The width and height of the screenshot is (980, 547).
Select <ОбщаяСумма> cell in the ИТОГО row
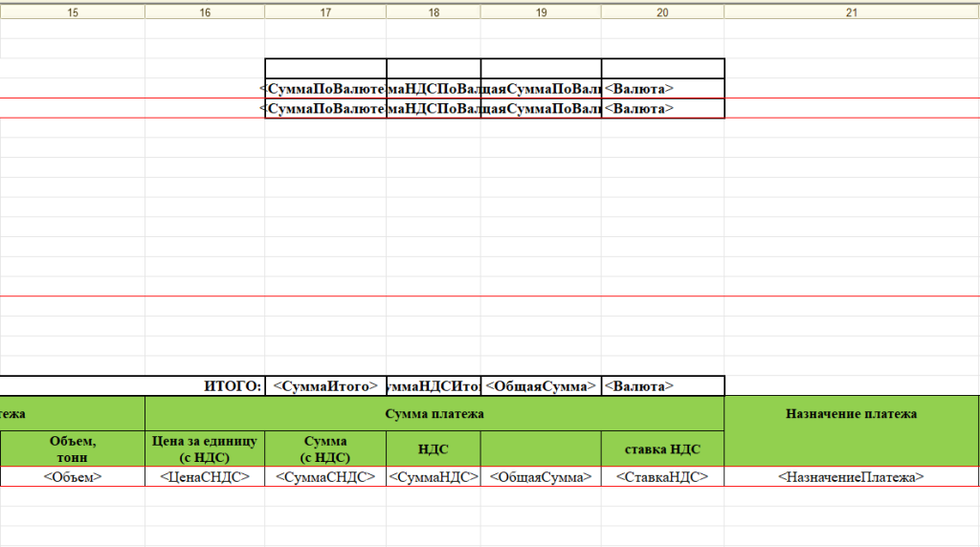(x=541, y=386)
